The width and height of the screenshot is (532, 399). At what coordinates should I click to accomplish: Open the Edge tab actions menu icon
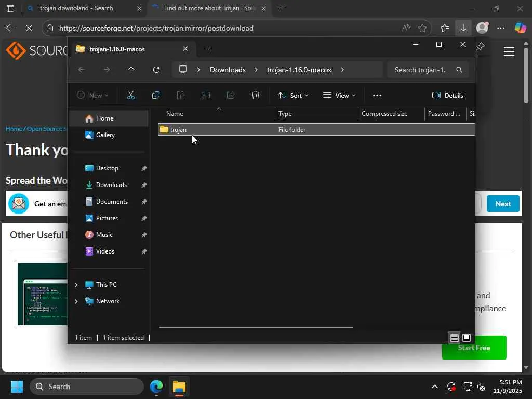(10, 8)
